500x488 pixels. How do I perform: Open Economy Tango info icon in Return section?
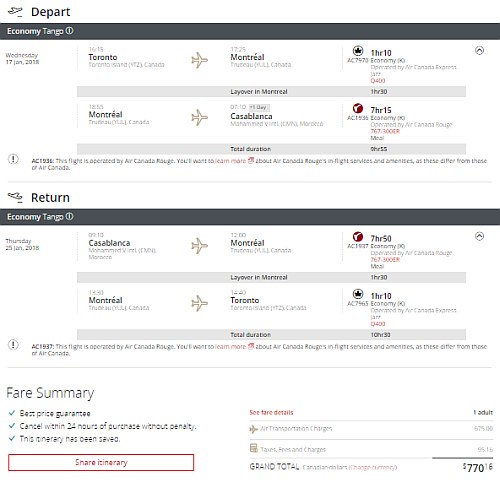point(69,217)
